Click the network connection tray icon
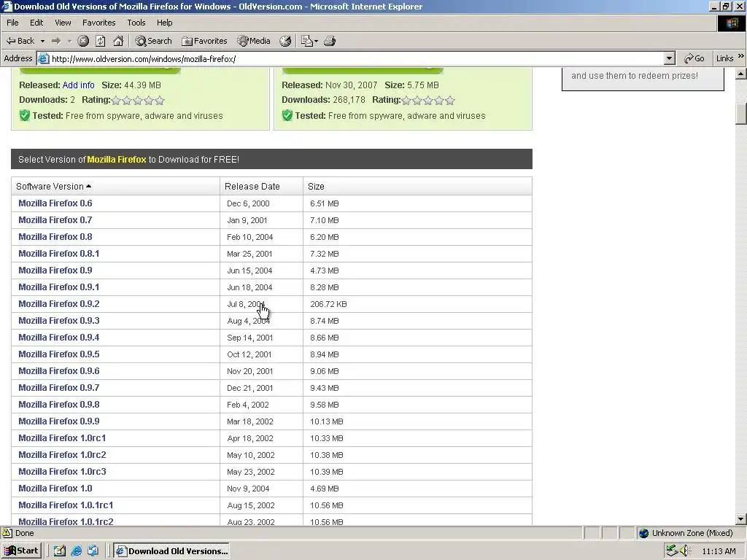 click(x=672, y=551)
